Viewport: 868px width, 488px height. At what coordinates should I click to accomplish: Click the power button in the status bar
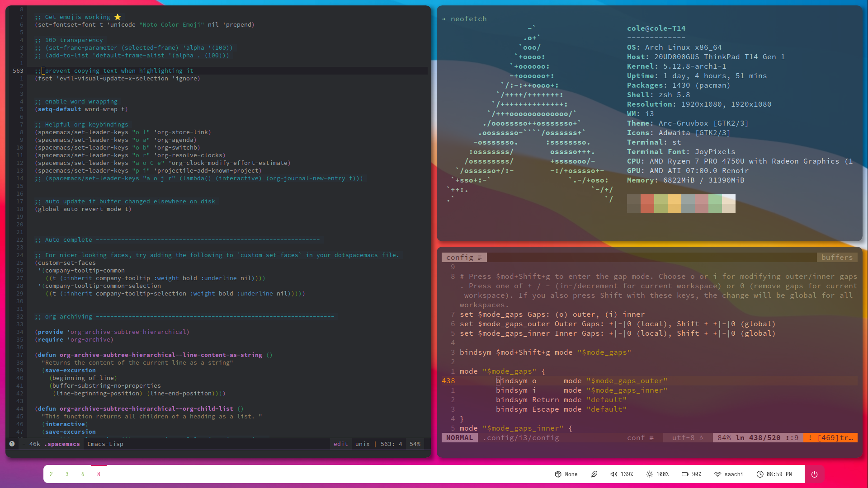pos(814,474)
